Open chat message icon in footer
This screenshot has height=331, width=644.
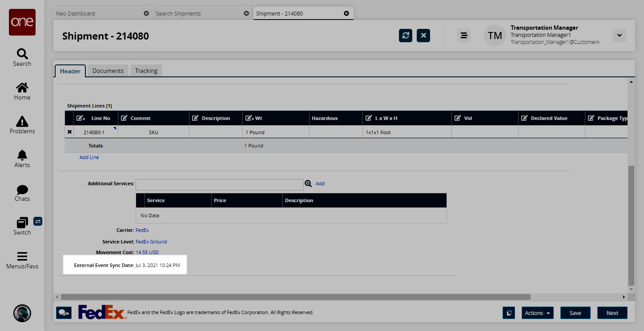pos(64,313)
